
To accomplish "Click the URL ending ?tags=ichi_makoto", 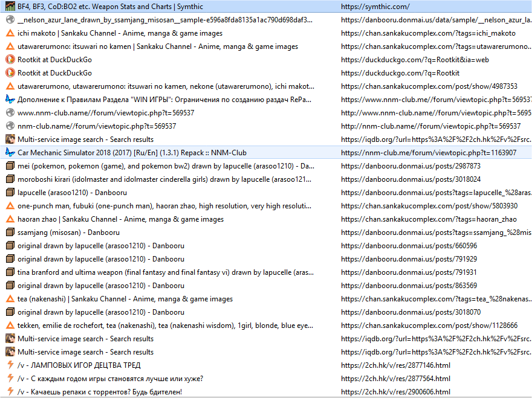I will coord(428,33).
